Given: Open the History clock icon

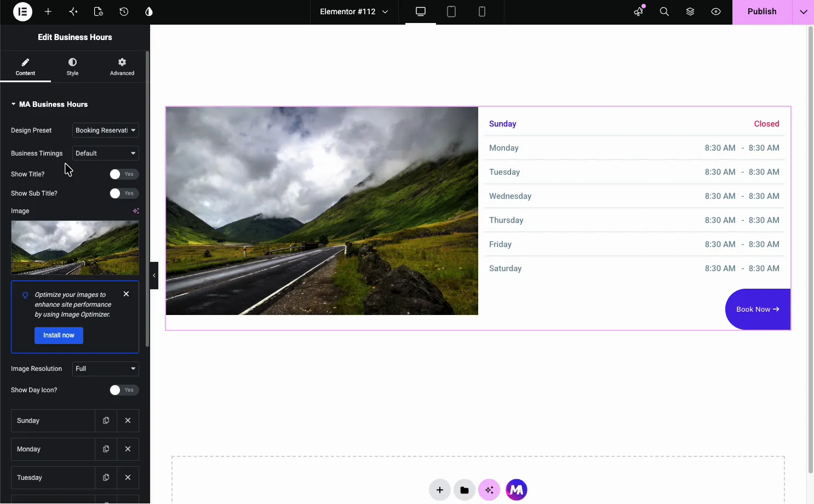Looking at the screenshot, I should [x=124, y=12].
